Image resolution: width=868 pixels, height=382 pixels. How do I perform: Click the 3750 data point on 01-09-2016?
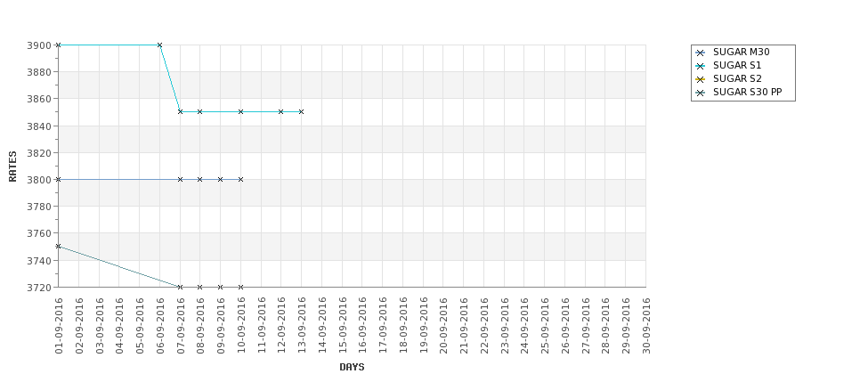(58, 247)
